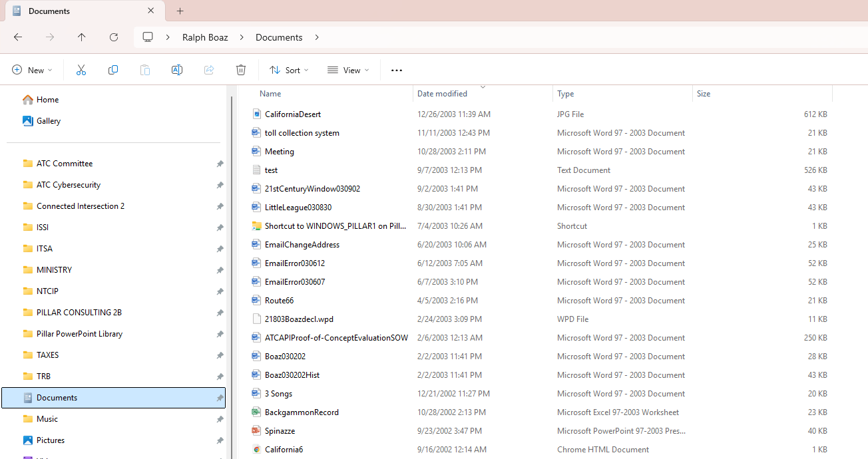868x459 pixels.
Task: Rename selection using the Rename icon
Action: 177,70
